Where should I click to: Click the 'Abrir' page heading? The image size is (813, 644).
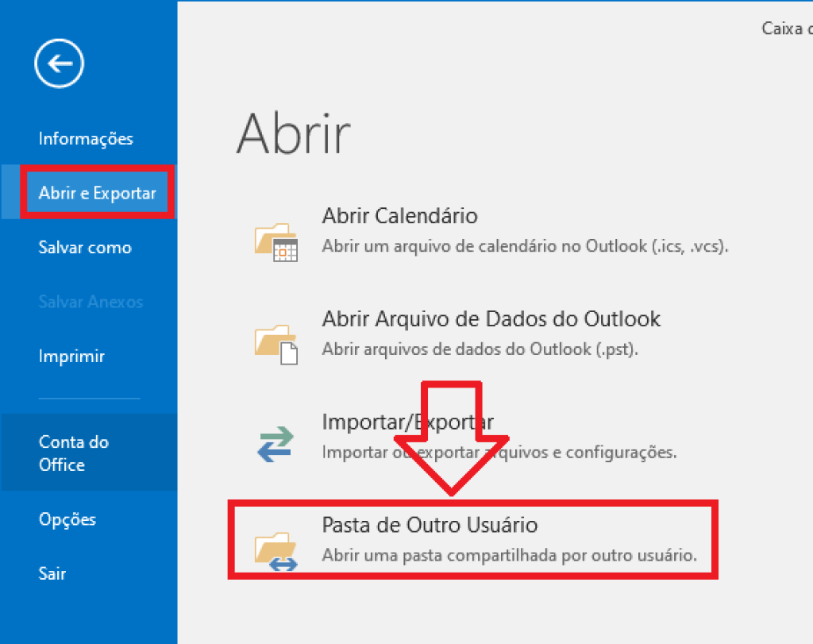point(294,133)
